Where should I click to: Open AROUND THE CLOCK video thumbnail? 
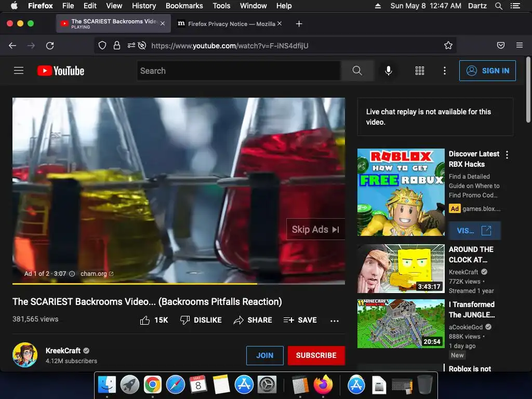coord(401,269)
